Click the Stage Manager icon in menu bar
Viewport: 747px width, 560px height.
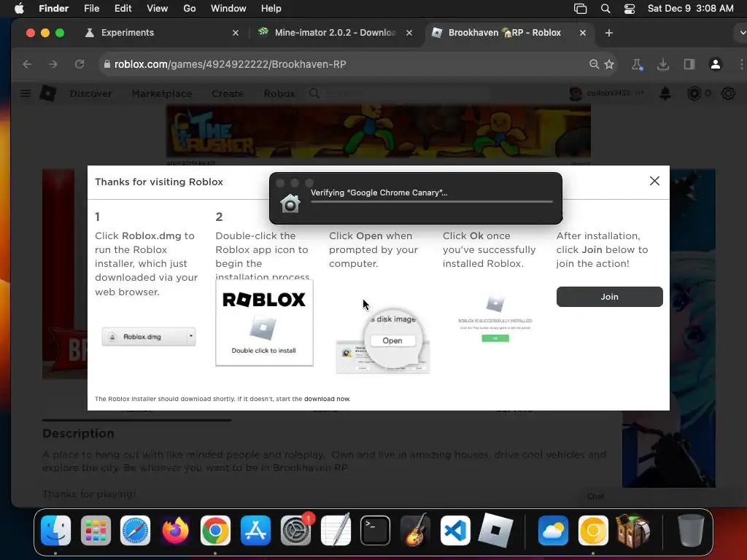point(580,9)
